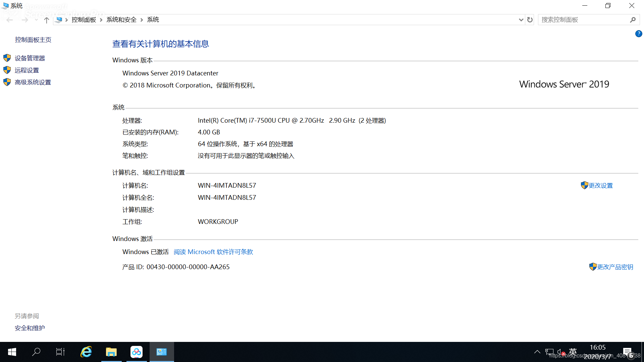Expand the recent locations dropdown arrow
Screen dimensions: 644x362
pos(36,20)
